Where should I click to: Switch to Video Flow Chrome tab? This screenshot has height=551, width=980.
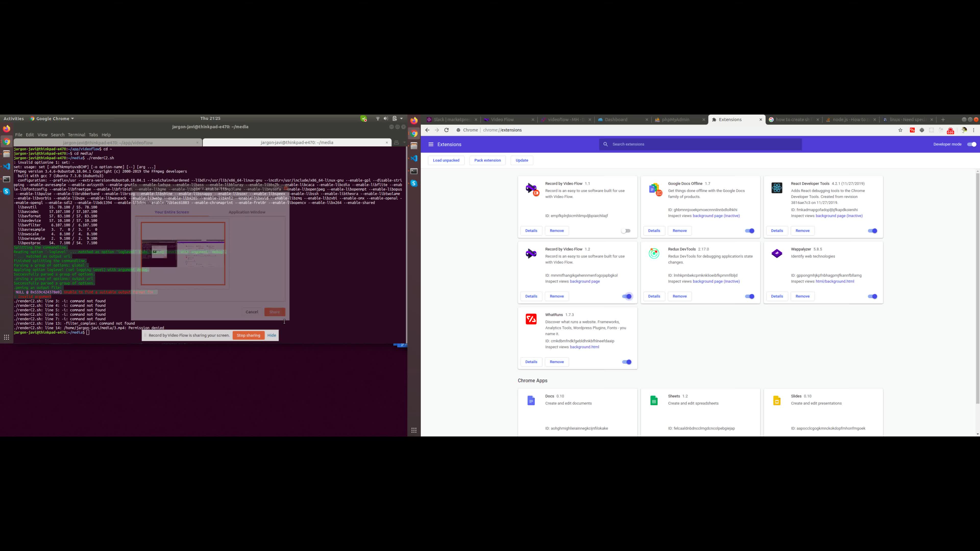click(509, 119)
